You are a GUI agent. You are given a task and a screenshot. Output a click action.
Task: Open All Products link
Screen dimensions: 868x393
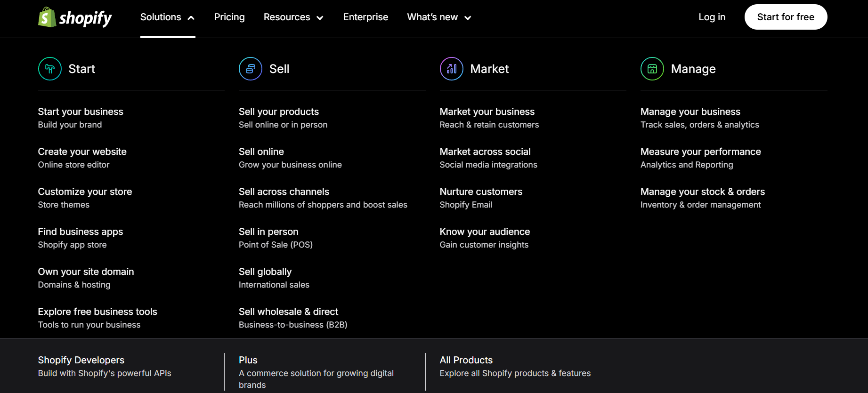coord(466,360)
